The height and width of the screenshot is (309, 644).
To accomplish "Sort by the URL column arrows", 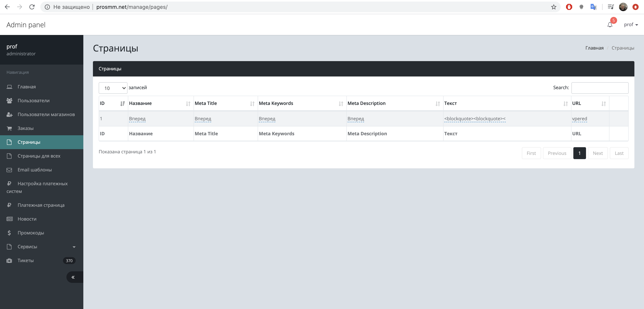I will click(x=603, y=104).
